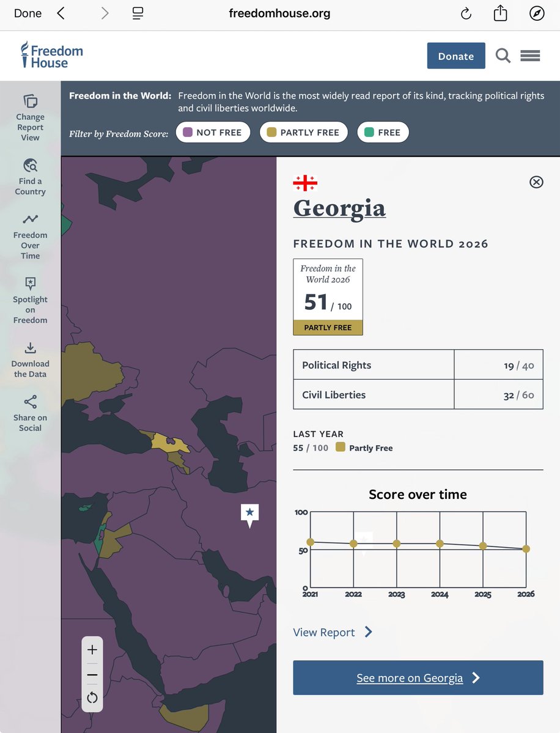
Task: Go forward with the right arrow
Action: point(105,13)
